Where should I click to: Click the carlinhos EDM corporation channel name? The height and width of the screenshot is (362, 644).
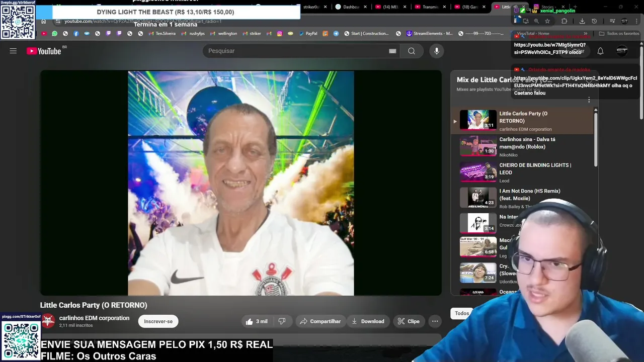(94, 318)
